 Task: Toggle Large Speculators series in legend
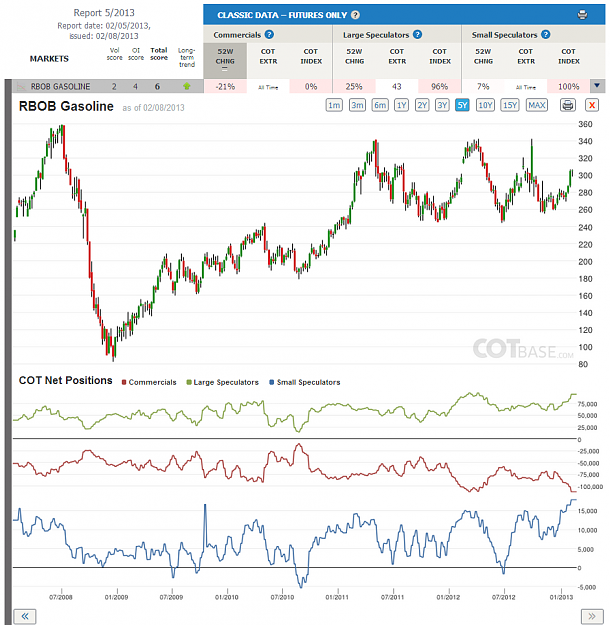222,382
